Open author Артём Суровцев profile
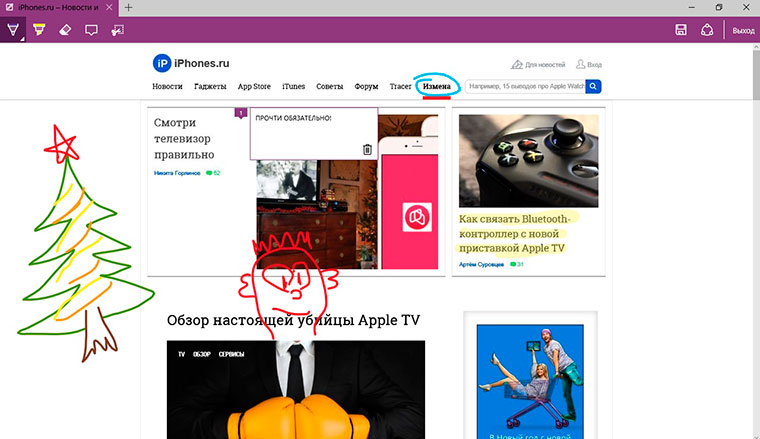This screenshot has width=760, height=439. pyautogui.click(x=481, y=265)
